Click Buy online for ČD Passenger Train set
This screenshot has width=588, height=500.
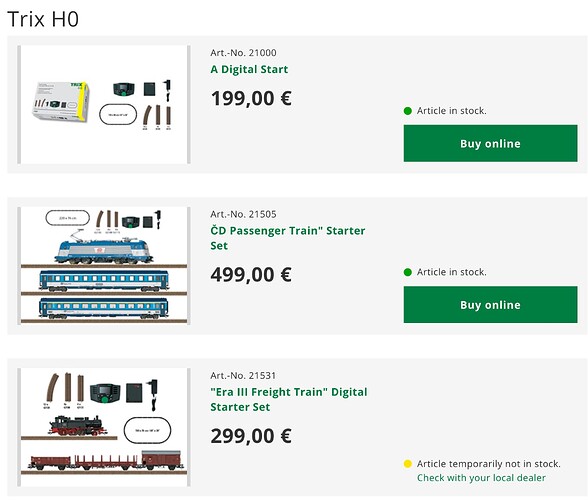click(490, 305)
